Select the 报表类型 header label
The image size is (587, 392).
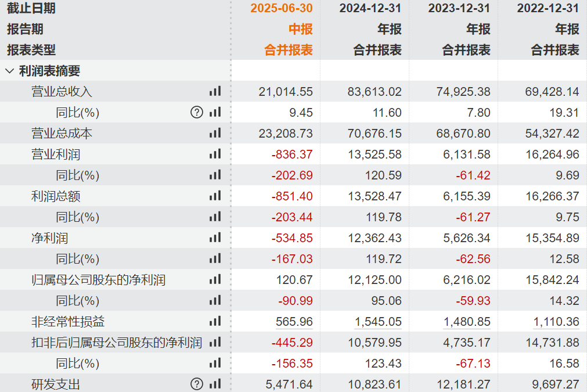(x=31, y=50)
